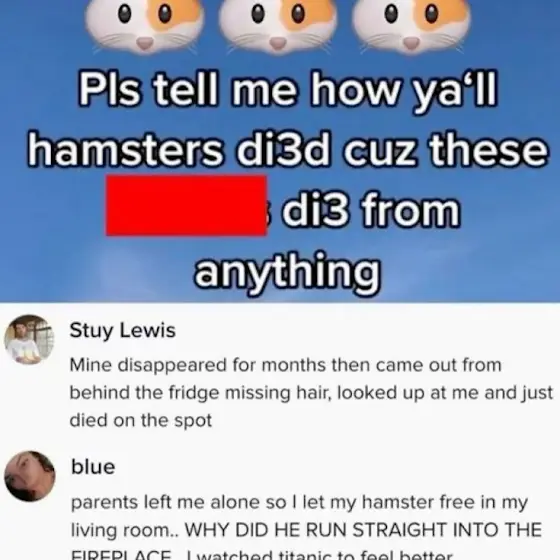The height and width of the screenshot is (560, 560).
Task: Select blue's comment about the fireplace
Action: (x=306, y=527)
